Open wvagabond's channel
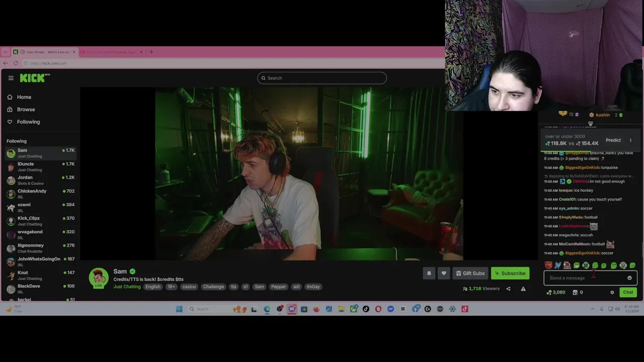 [x=40, y=234]
